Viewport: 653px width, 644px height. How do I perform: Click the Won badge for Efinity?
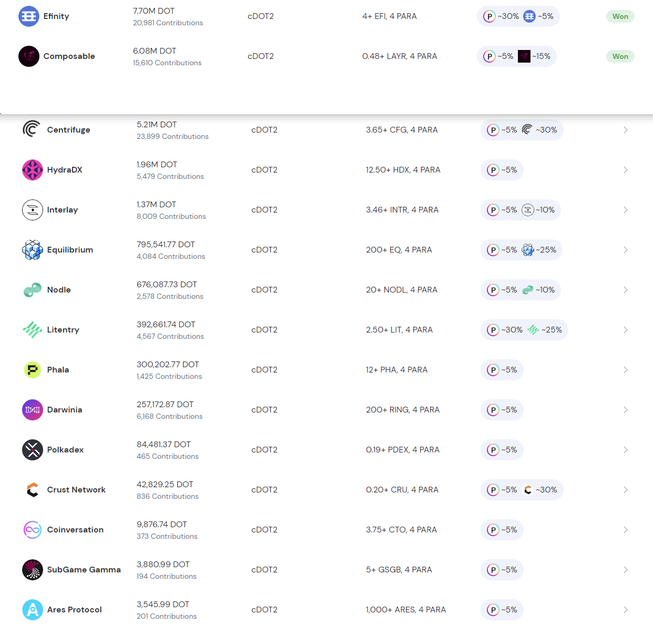tap(620, 16)
